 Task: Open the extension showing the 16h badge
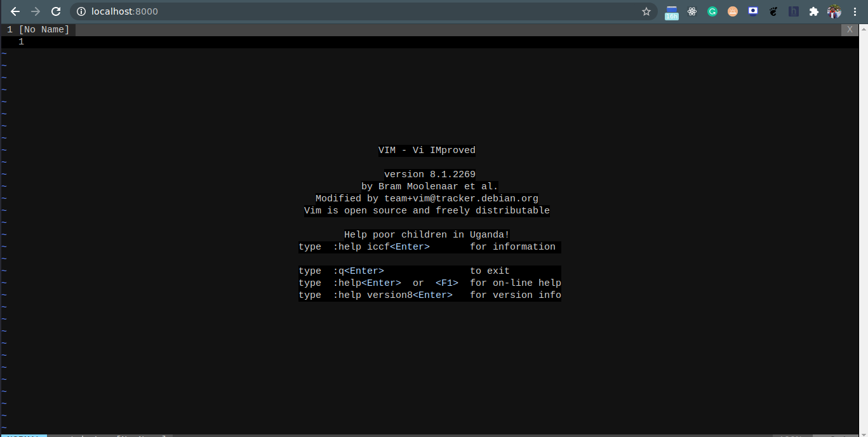[672, 12]
